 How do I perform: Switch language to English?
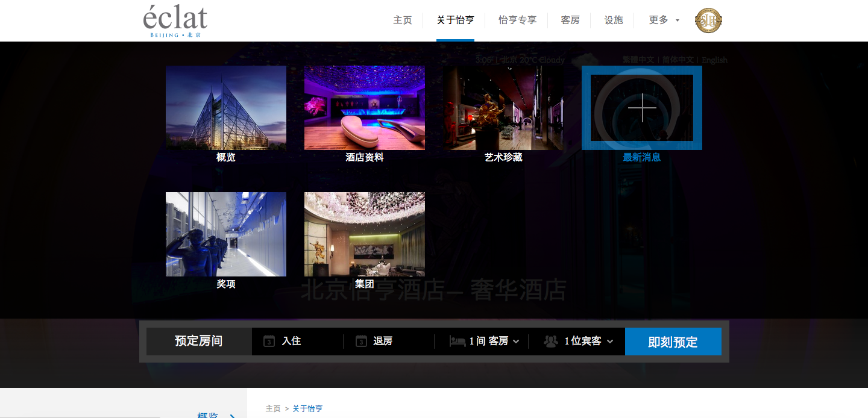click(x=714, y=60)
